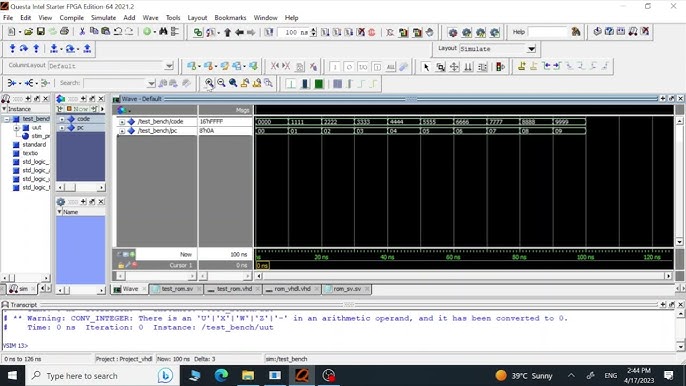Click the Insert Cursor yellow icon
The image size is (686, 386).
click(x=522, y=66)
